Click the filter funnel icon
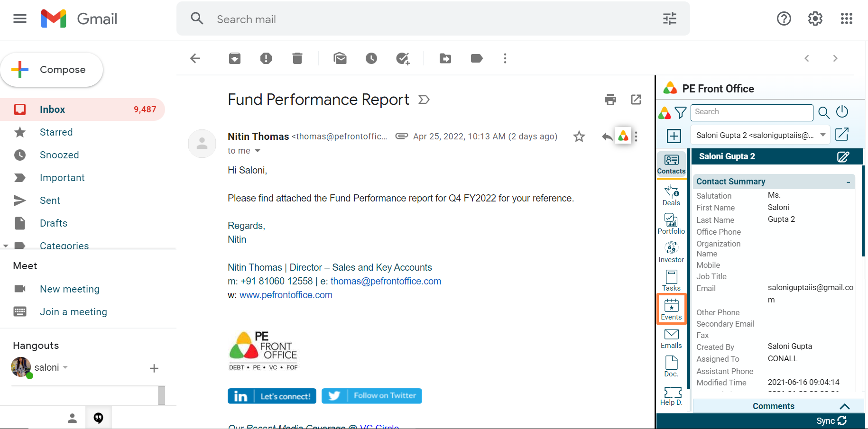Image resolution: width=868 pixels, height=429 pixels. pyautogui.click(x=680, y=113)
